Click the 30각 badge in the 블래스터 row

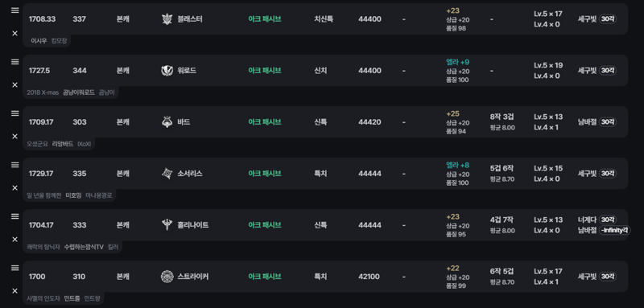(x=608, y=18)
